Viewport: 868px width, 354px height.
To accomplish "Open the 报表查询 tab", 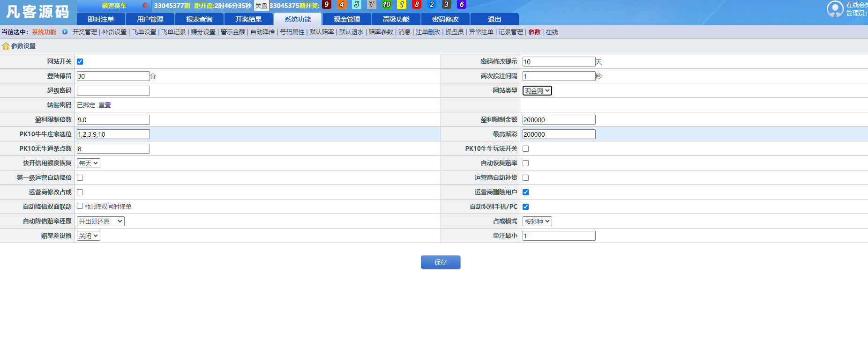I will pyautogui.click(x=199, y=19).
